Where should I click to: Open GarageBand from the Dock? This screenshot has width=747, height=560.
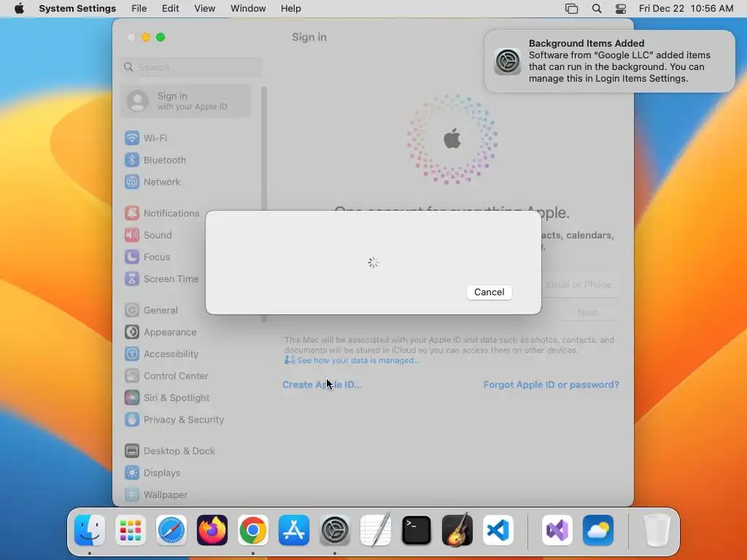point(457,530)
